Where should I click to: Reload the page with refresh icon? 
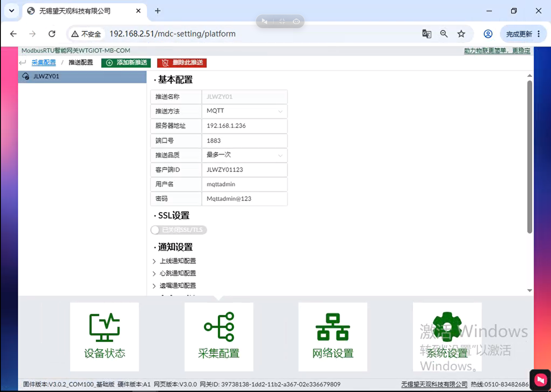[52, 34]
